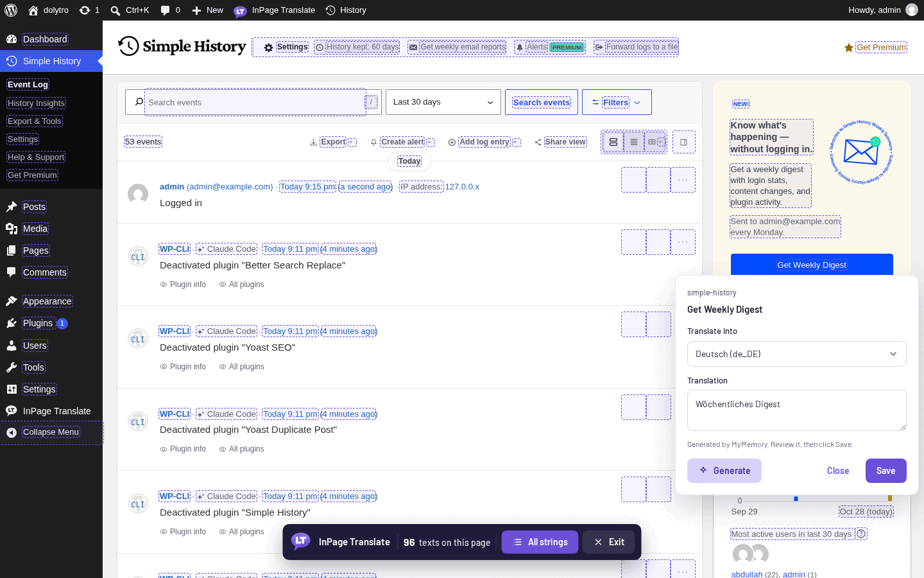Toggle the sidebar panel visibility

684,142
